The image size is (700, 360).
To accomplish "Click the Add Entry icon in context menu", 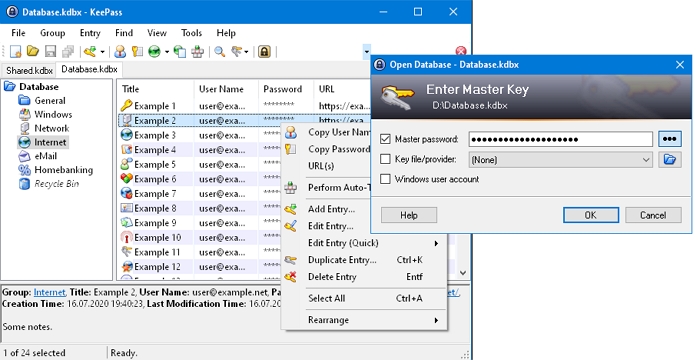I will (x=291, y=209).
